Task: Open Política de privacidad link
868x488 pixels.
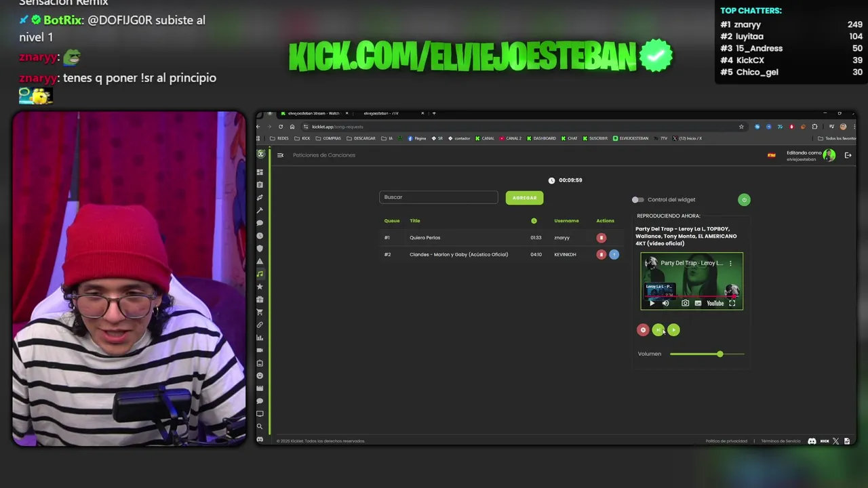Action: tap(726, 441)
